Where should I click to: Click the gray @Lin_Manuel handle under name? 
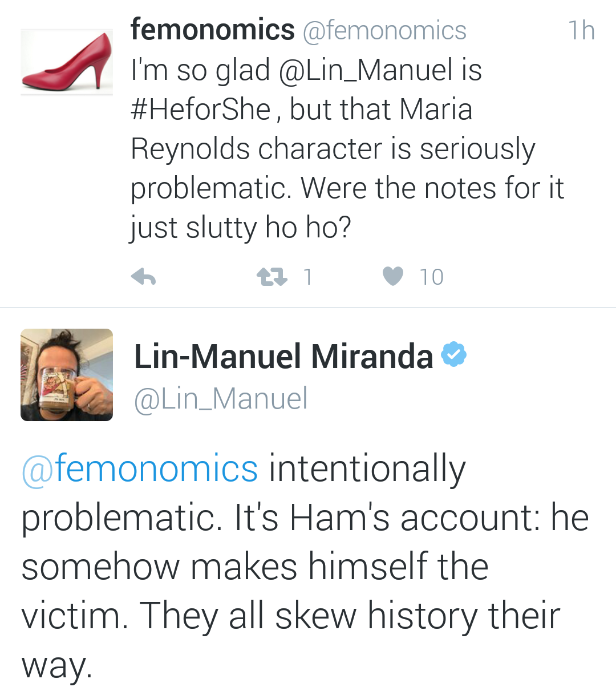pyautogui.click(x=221, y=398)
